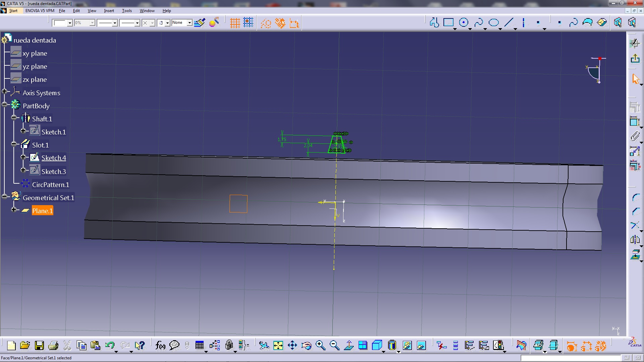Collapse the PartBody tree node
This screenshot has width=644, height=362.
[x=4, y=104]
